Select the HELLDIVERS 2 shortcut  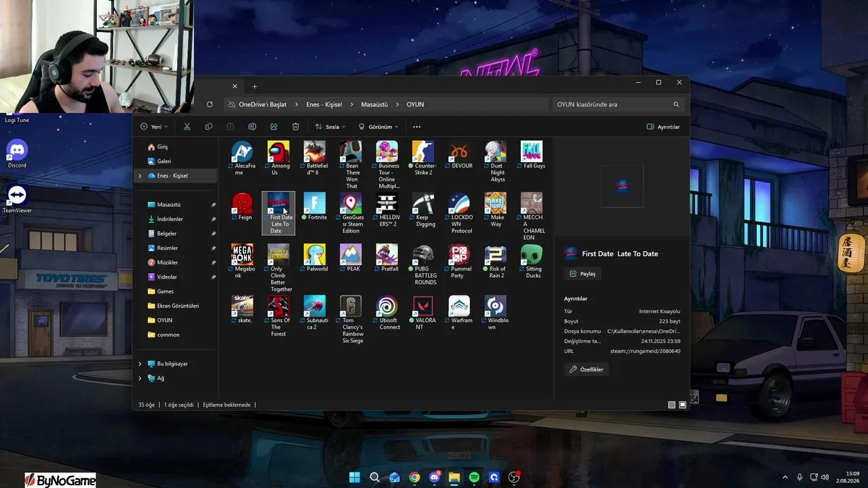click(x=387, y=210)
